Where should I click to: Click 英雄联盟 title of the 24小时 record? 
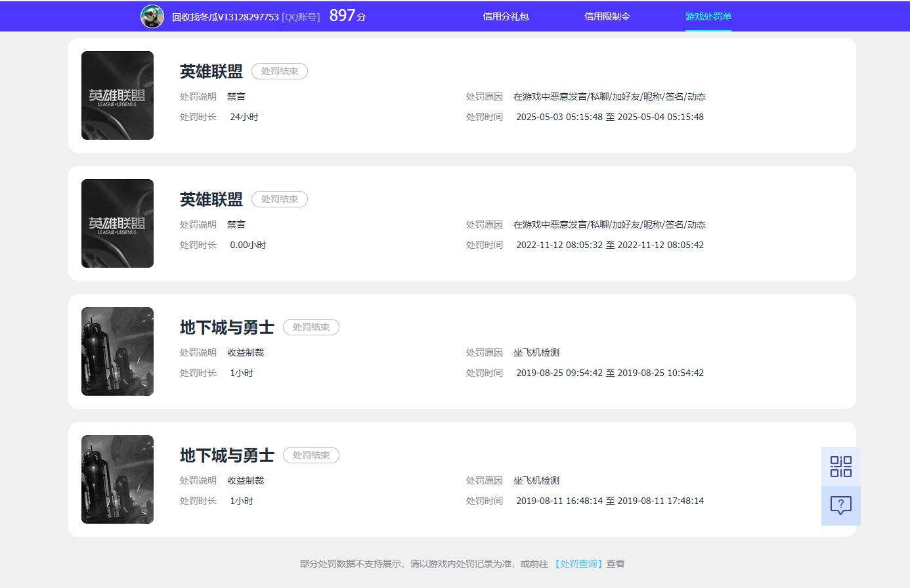211,71
